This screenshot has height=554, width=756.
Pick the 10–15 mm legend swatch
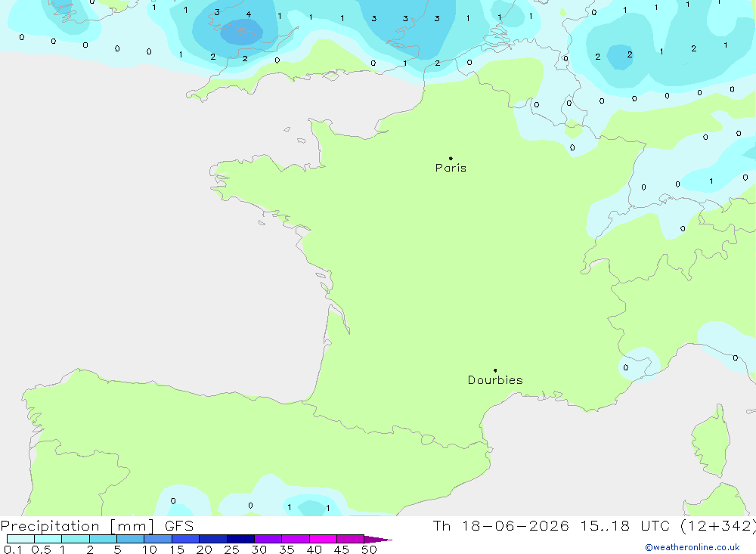[158, 539]
